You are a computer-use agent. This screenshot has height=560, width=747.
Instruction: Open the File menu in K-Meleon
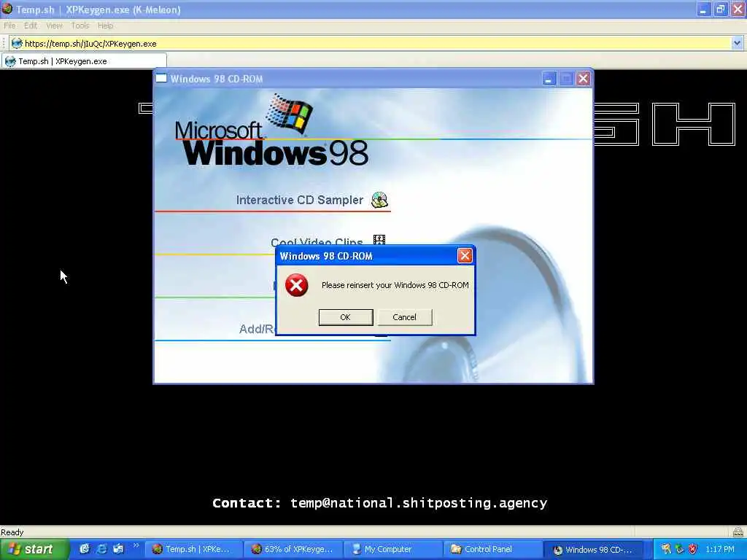(x=9, y=26)
